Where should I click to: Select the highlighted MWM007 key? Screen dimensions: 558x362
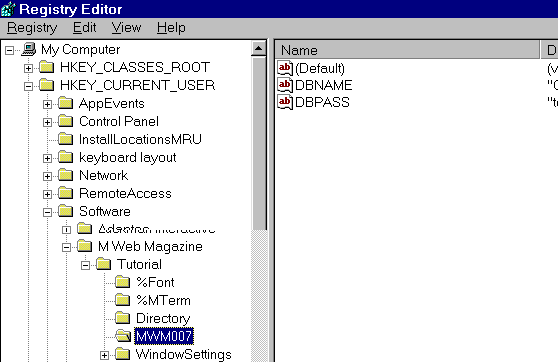click(164, 336)
